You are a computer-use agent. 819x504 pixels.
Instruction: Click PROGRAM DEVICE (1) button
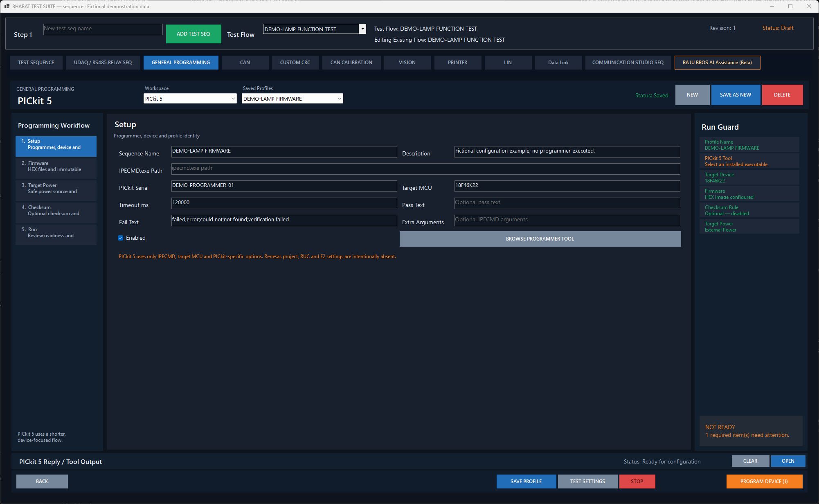(764, 482)
